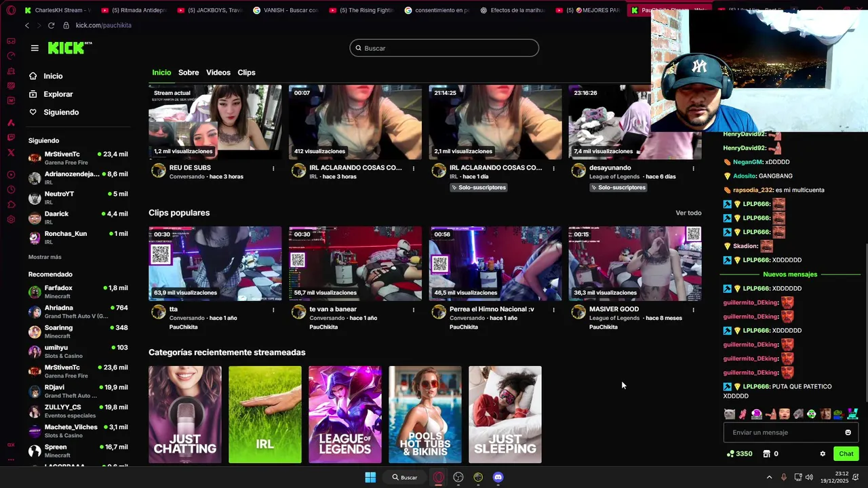This screenshot has height=488, width=868.
Task: Click the Siguiendo heart icon
Action: (x=33, y=112)
